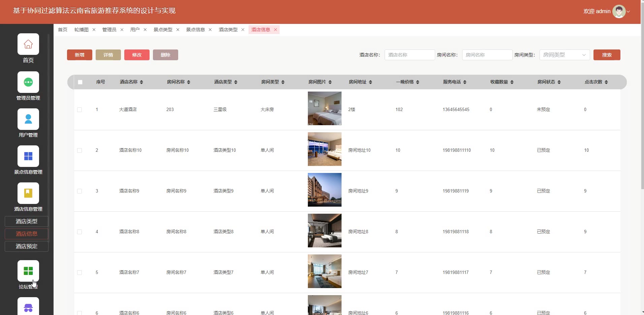The width and height of the screenshot is (644, 315).
Task: Click the 酒店信息管理 bookmark icon
Action: tap(28, 193)
